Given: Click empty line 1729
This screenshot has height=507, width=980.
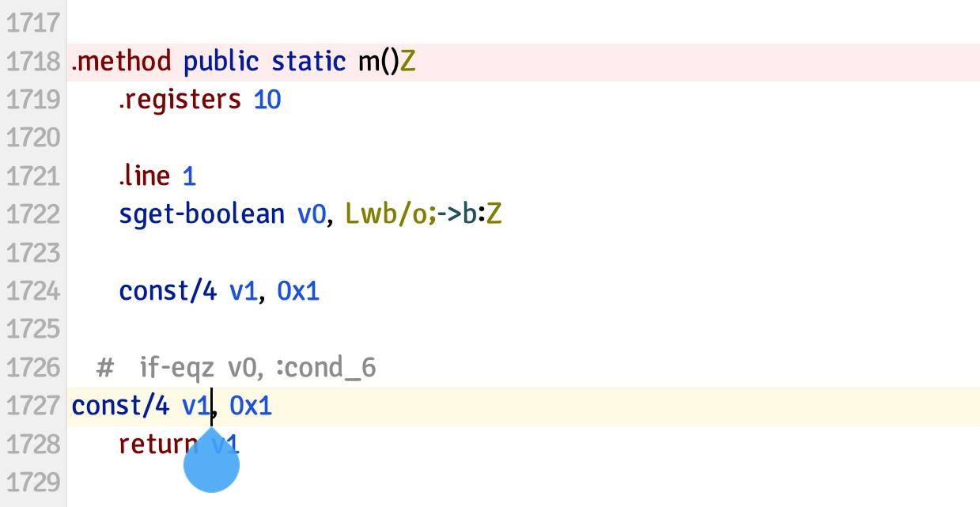Looking at the screenshot, I should coord(523,482).
